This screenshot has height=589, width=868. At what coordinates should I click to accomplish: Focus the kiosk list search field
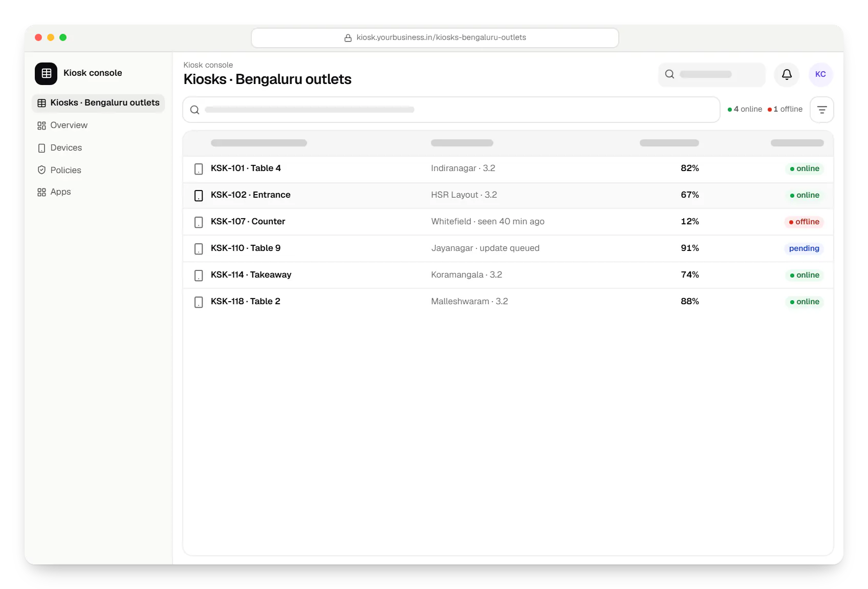pyautogui.click(x=451, y=110)
